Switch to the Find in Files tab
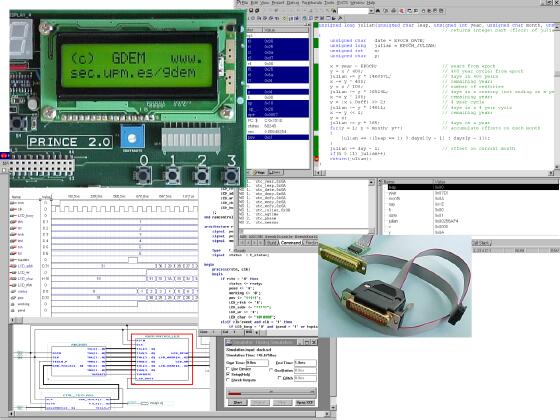This screenshot has height=420, width=560. (311, 242)
